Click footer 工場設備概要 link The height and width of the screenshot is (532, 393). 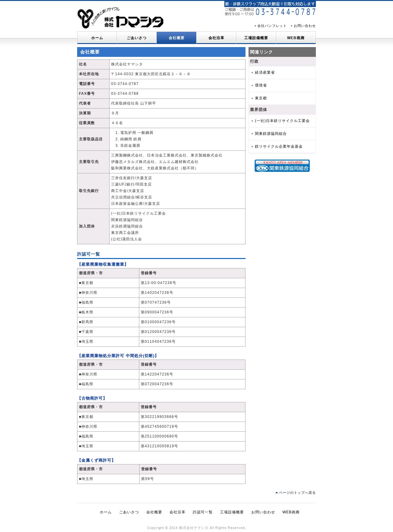(232, 512)
